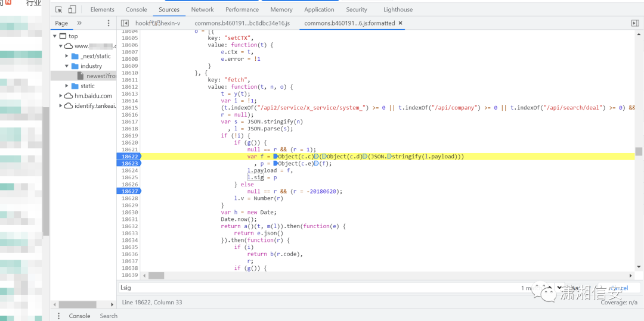Activate the inspect element picker icon
Viewport: 644px width, 321px height.
[58, 10]
